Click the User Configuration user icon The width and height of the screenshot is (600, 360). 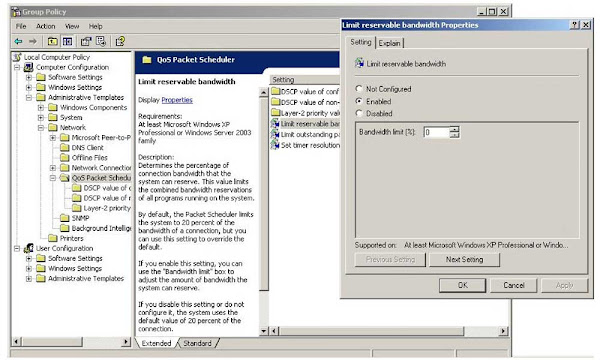[x=29, y=248]
